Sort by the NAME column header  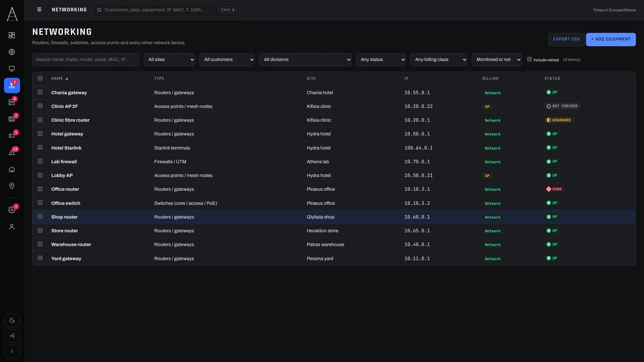click(x=60, y=79)
